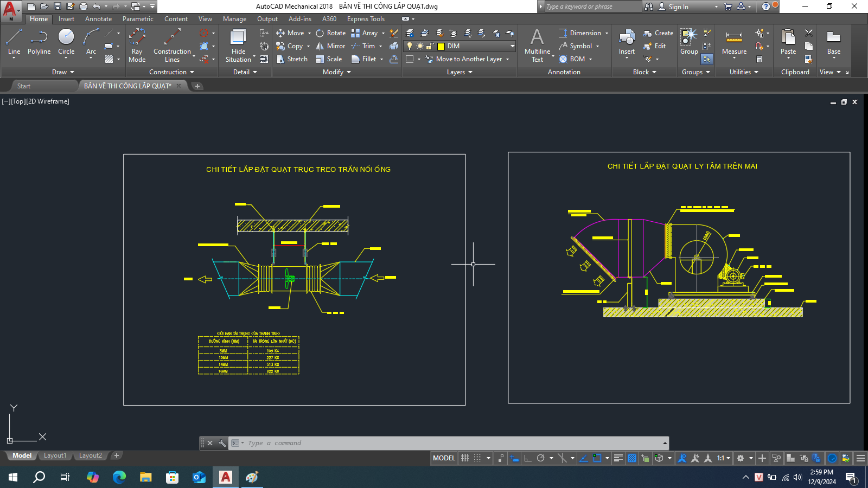Image resolution: width=868 pixels, height=488 pixels.
Task: Open the Parametric ribbon tab
Action: tap(138, 19)
